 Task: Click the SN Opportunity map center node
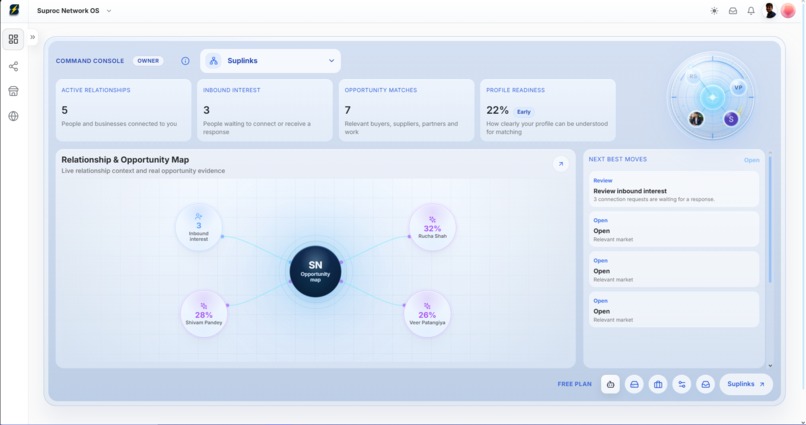(x=315, y=271)
